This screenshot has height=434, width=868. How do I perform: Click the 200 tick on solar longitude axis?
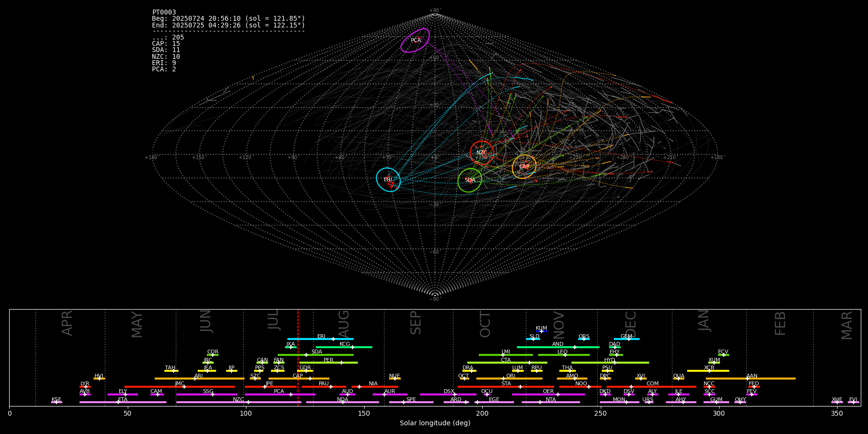point(482,413)
